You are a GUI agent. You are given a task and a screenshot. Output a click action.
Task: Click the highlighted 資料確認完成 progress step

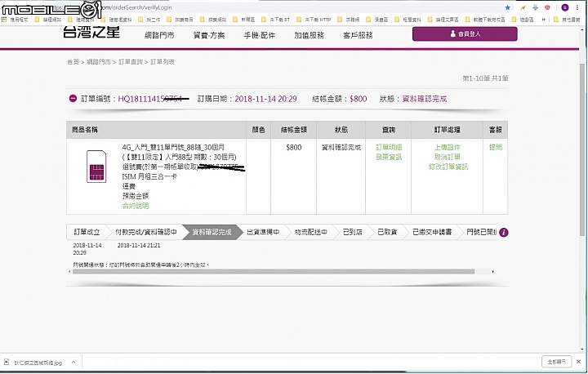click(x=212, y=232)
